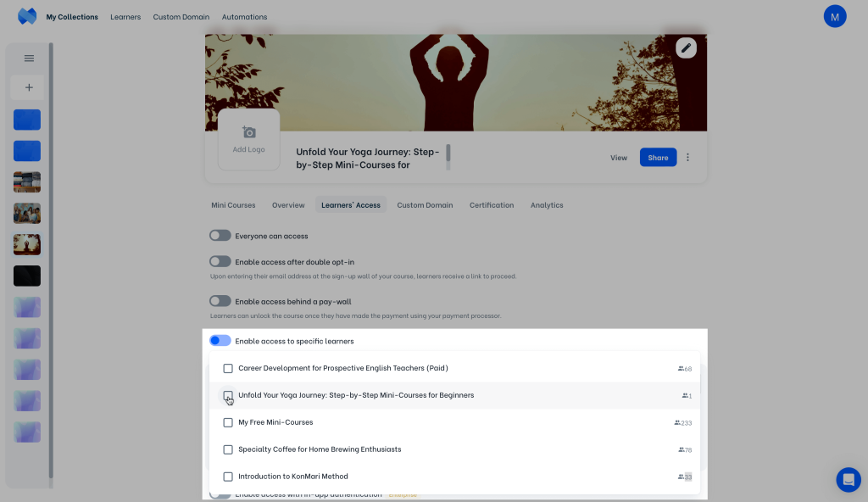Turn off Enable access to specific learners

pyautogui.click(x=220, y=341)
